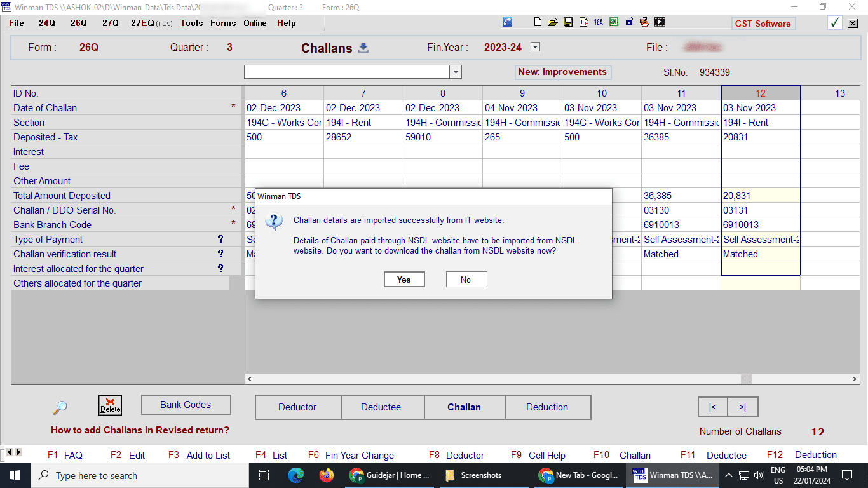
Task: Click the video film-strip toolbar icon
Action: pyautogui.click(x=660, y=22)
